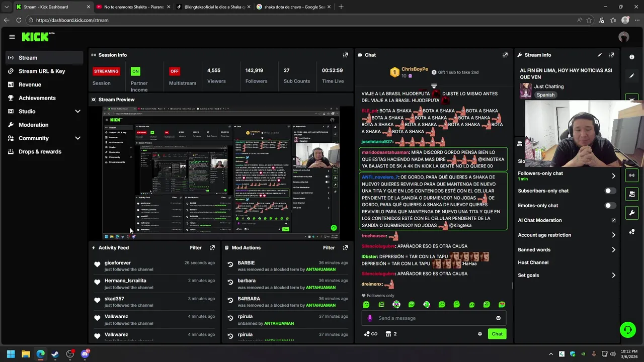Open Set goals settings
This screenshot has width=644, height=362.
point(567,276)
